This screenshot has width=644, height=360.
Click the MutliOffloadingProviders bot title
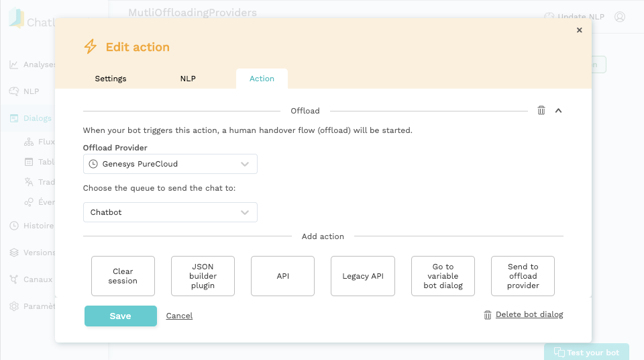[193, 13]
